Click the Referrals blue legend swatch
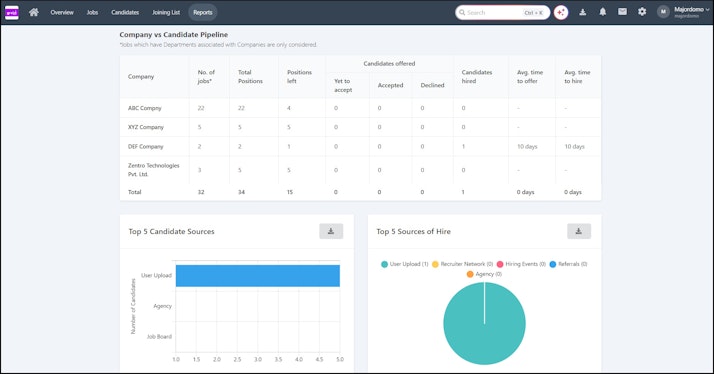 [x=553, y=264]
